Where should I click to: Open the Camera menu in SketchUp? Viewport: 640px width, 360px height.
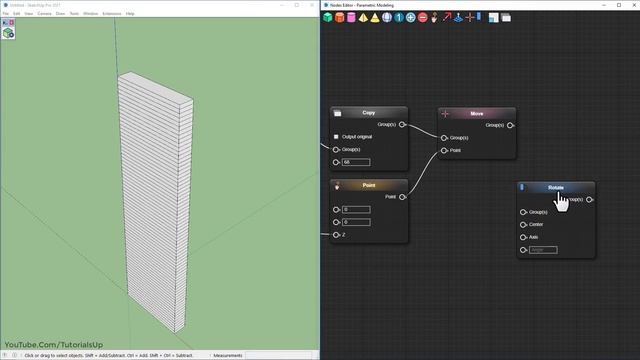click(x=44, y=13)
